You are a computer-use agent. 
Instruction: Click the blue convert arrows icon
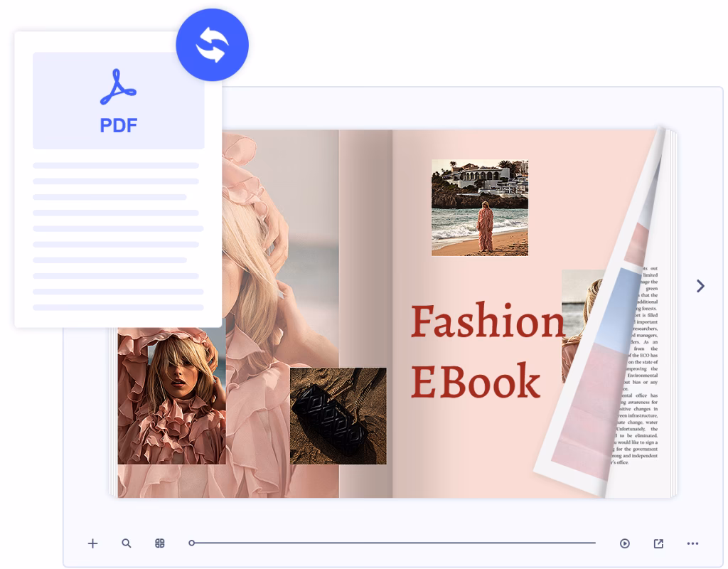[x=212, y=45]
